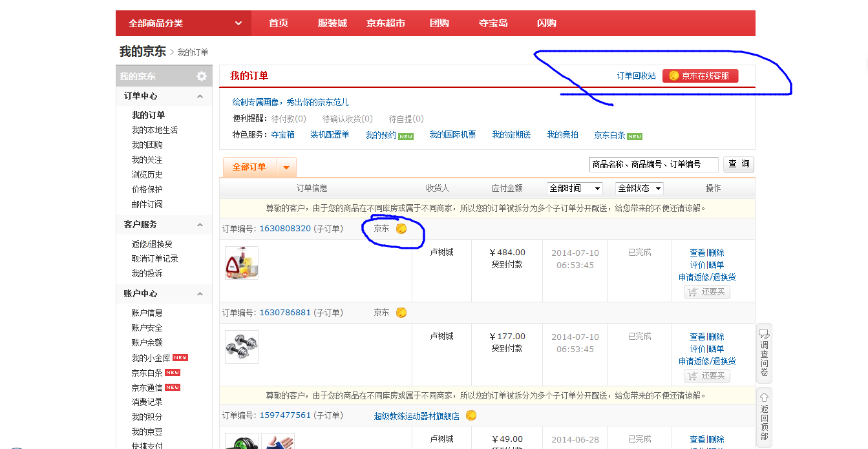Open 返修/退换货 in sidebar
Viewport: 868px width, 449px height.
click(x=152, y=244)
